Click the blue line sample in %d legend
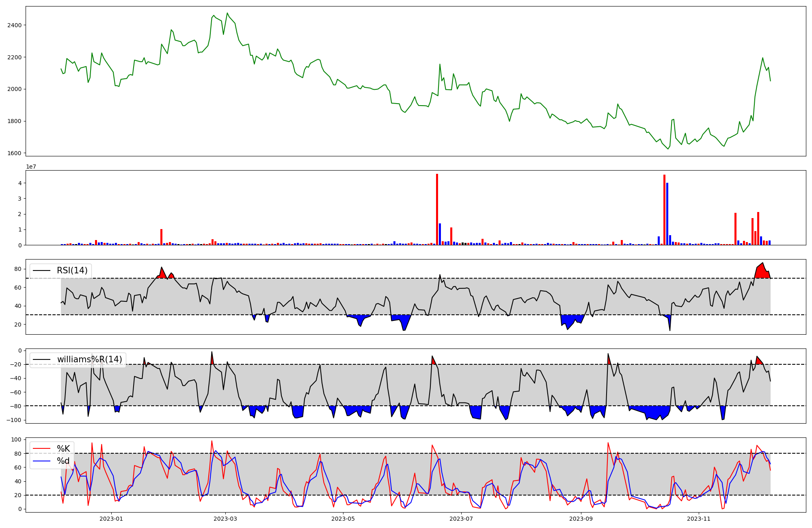The height and width of the screenshot is (528, 812). tap(42, 461)
